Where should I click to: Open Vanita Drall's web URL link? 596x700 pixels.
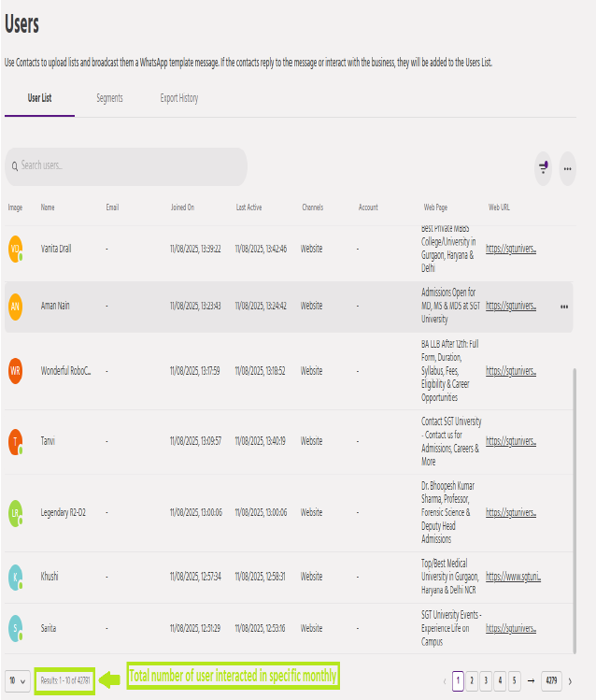point(511,250)
